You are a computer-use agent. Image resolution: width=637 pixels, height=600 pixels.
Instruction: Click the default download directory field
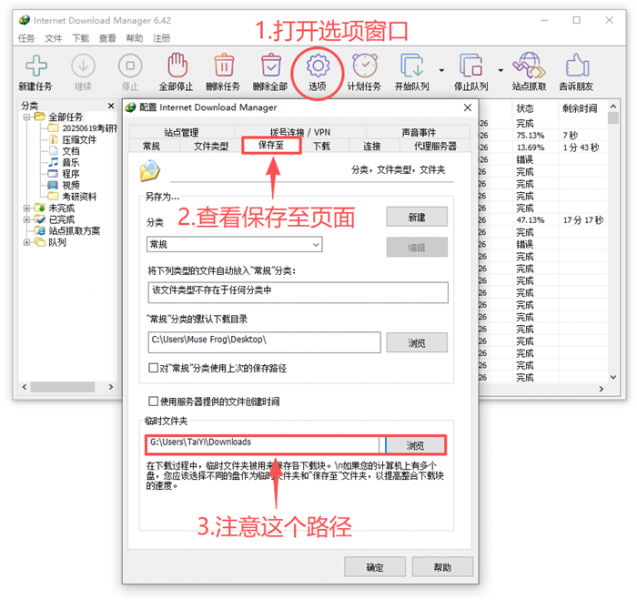(x=264, y=342)
